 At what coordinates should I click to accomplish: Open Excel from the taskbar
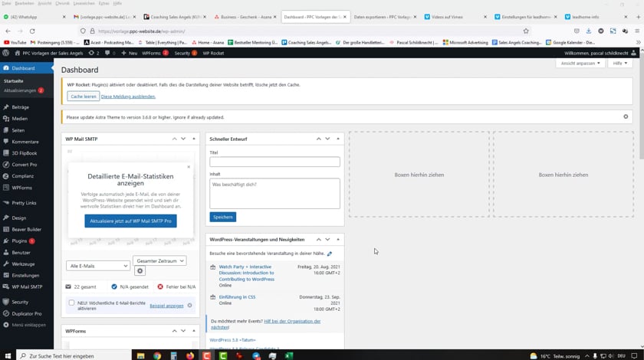pyautogui.click(x=289, y=356)
